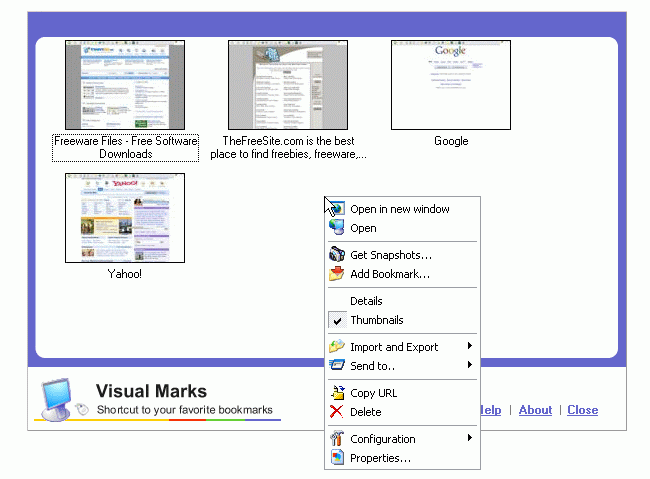This screenshot has height=479, width=650.
Task: Expand the Import and Export submenu arrow
Action: 470,346
